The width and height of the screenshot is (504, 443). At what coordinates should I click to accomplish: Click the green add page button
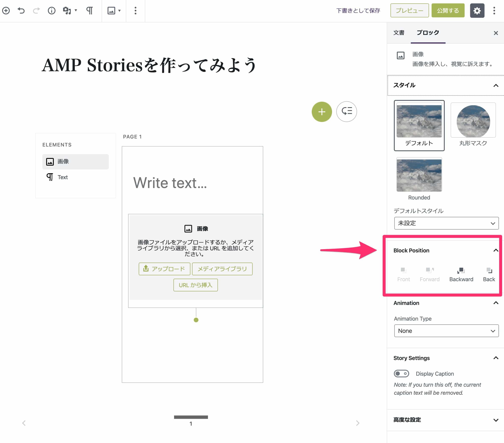click(322, 112)
